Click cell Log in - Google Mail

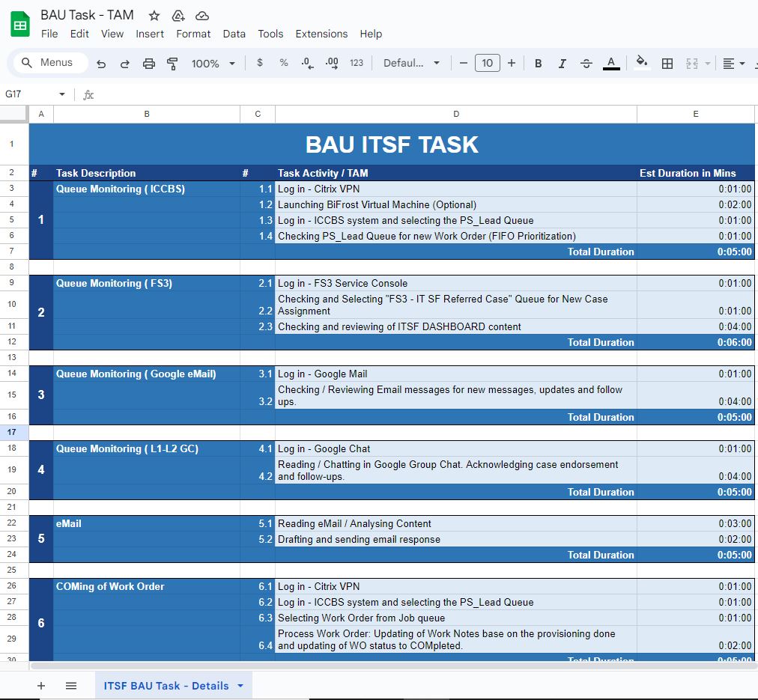click(x=456, y=374)
